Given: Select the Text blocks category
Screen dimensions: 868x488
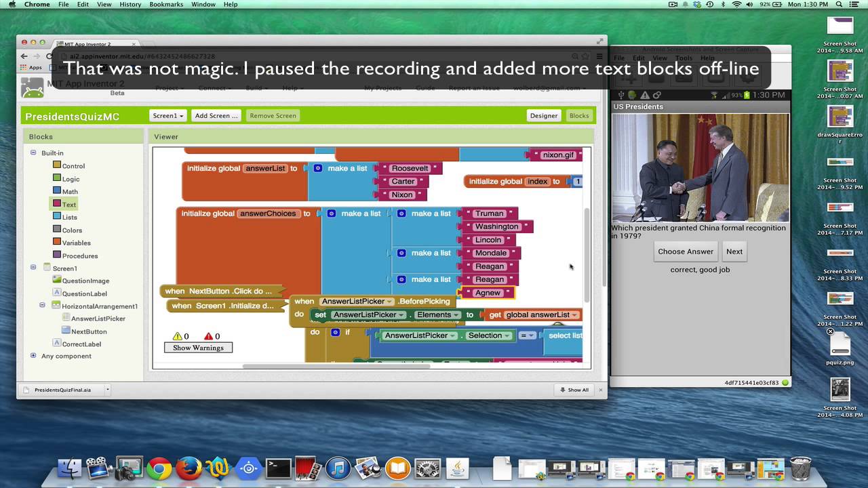Looking at the screenshot, I should pos(64,204).
